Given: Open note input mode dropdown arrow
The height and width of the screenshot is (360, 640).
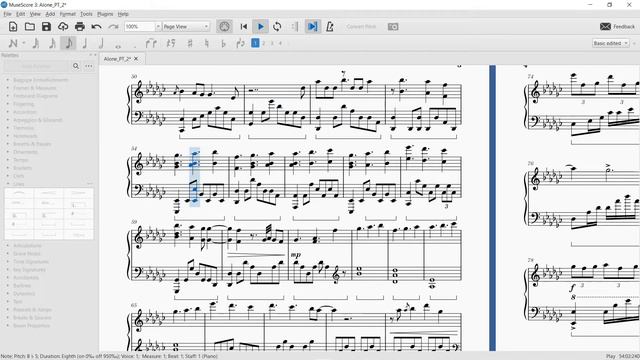Looking at the screenshot, I should tap(24, 43).
